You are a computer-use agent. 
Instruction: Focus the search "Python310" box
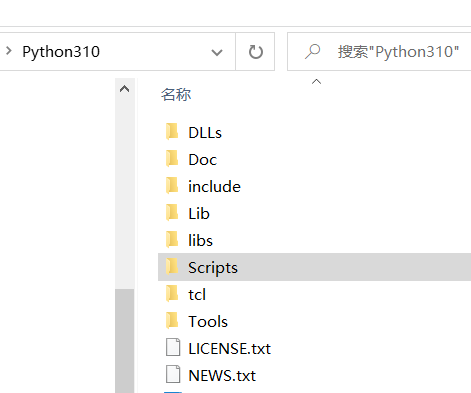coord(379,52)
